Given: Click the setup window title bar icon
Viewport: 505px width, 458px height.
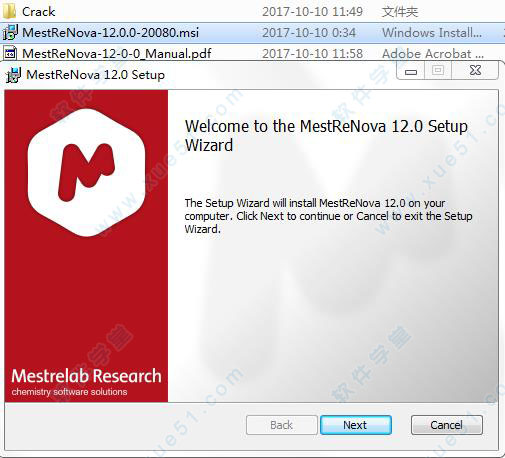Looking at the screenshot, I should 13,75.
